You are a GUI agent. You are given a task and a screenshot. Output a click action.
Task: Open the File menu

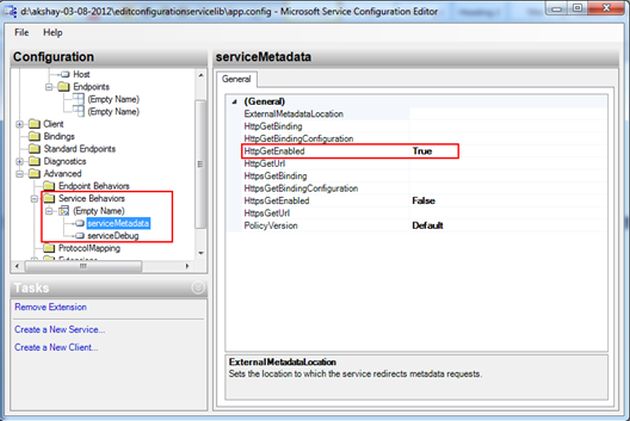pos(22,33)
